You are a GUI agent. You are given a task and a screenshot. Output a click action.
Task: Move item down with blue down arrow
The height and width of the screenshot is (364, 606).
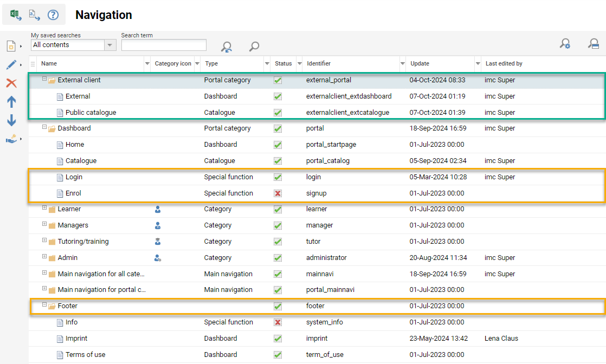point(11,120)
